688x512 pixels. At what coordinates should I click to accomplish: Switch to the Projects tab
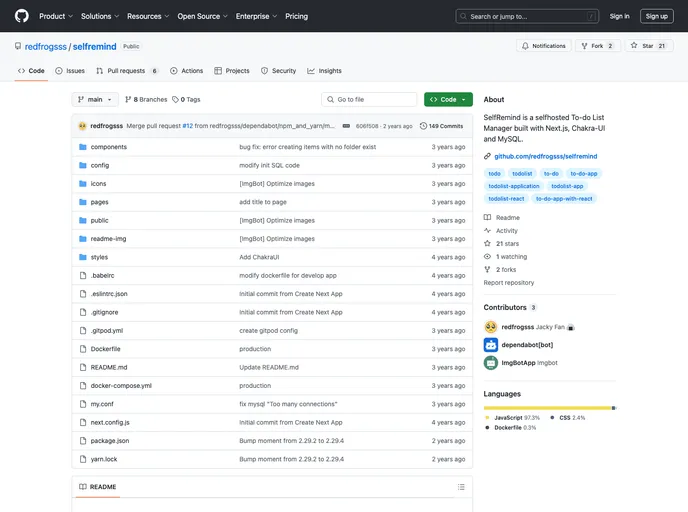point(232,71)
